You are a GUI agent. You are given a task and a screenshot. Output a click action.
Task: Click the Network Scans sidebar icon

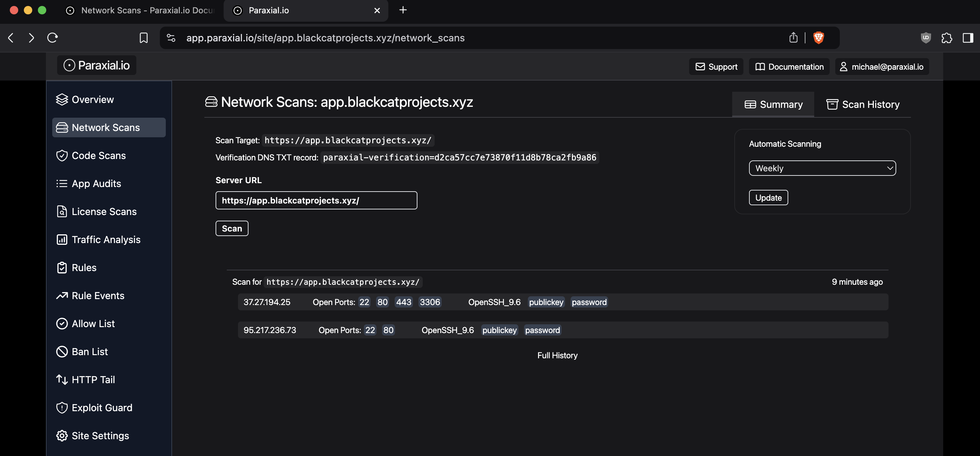(x=62, y=128)
